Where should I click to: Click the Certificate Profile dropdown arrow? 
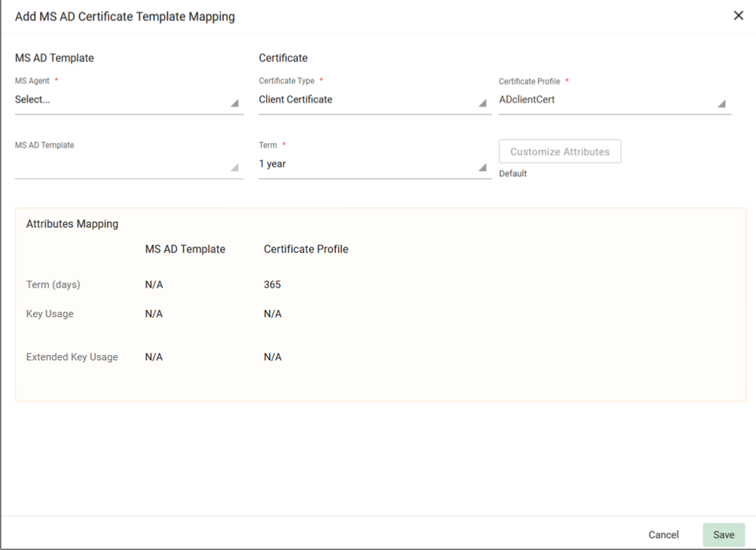click(721, 103)
